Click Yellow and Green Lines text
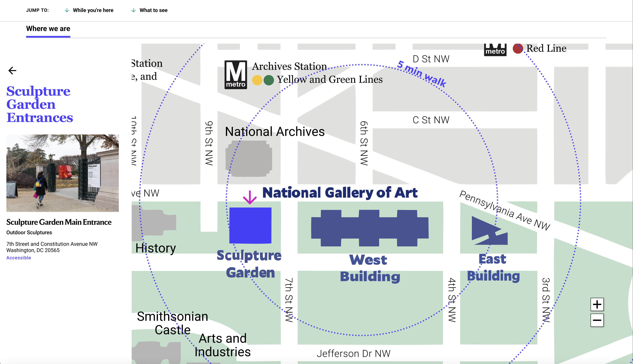The height and width of the screenshot is (364, 633). coord(330,79)
